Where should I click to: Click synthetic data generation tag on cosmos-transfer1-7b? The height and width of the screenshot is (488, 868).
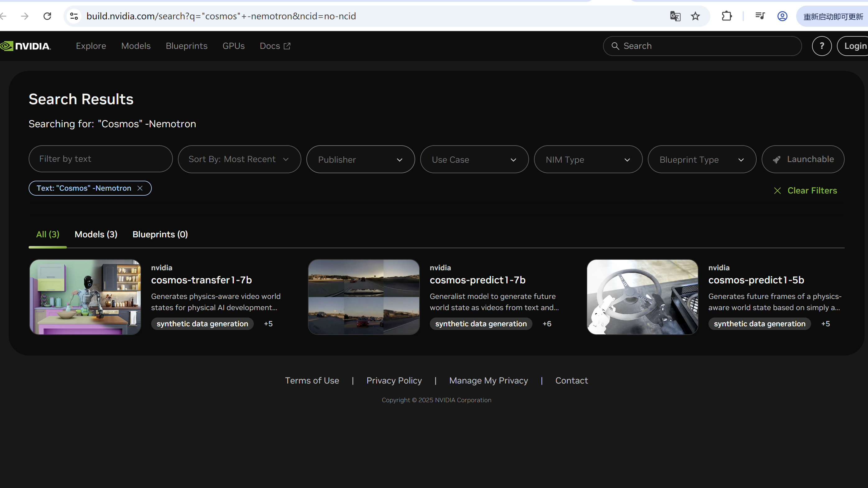coord(202,324)
